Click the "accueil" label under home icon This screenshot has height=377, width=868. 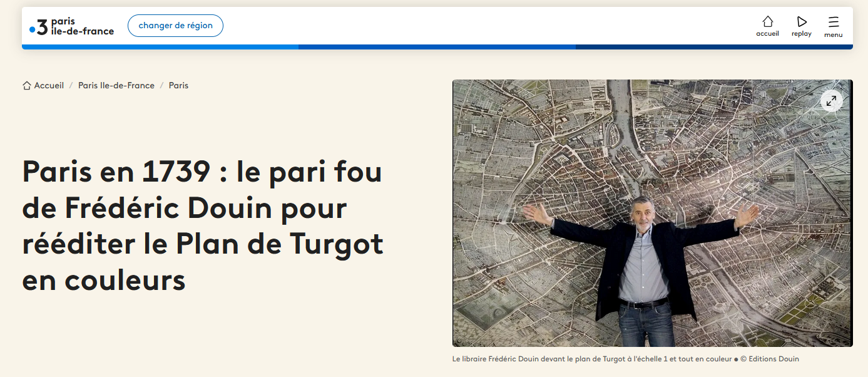[767, 34]
